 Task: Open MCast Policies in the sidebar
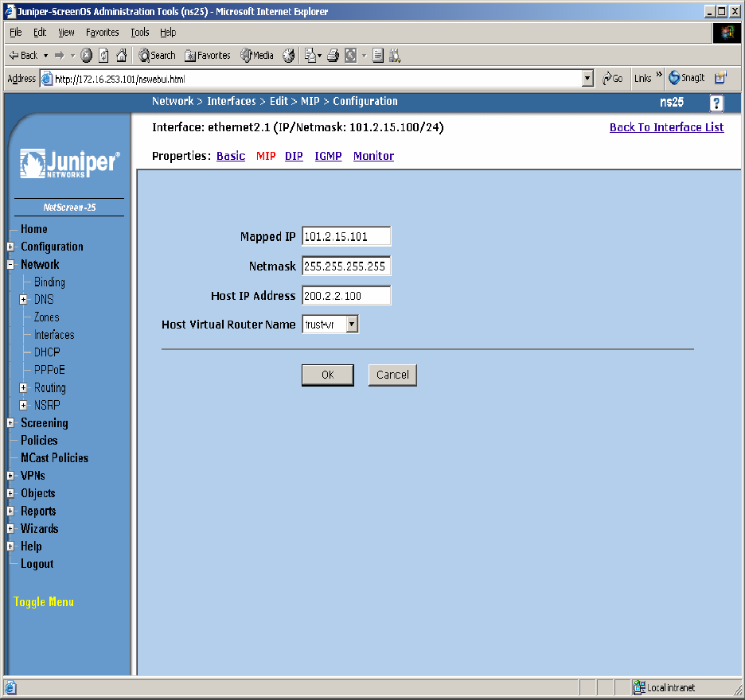(54, 458)
